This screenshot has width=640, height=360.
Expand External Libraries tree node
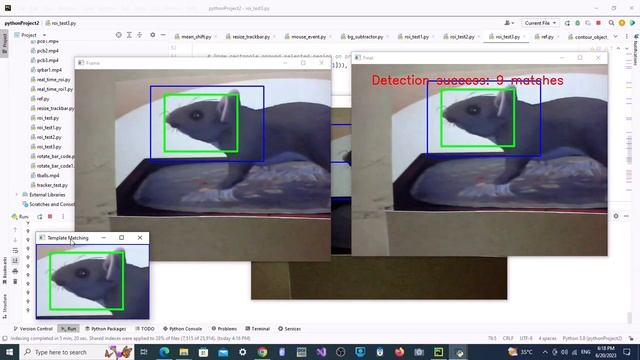click(x=17, y=195)
